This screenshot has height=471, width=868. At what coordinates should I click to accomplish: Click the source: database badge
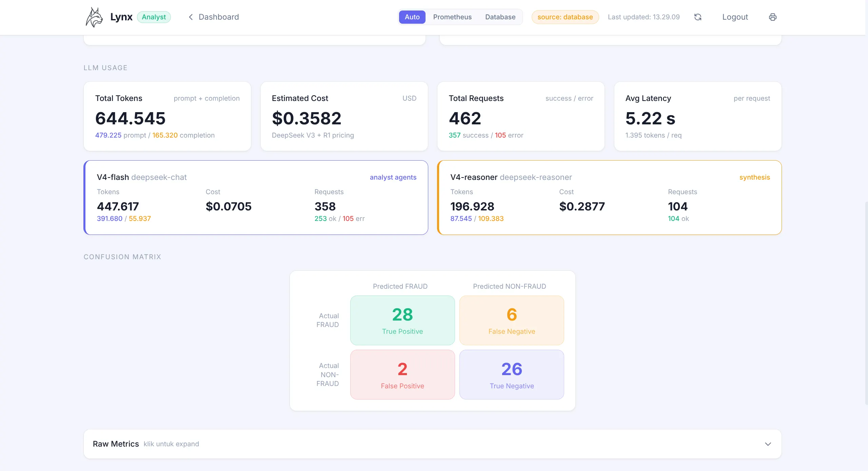(x=565, y=17)
